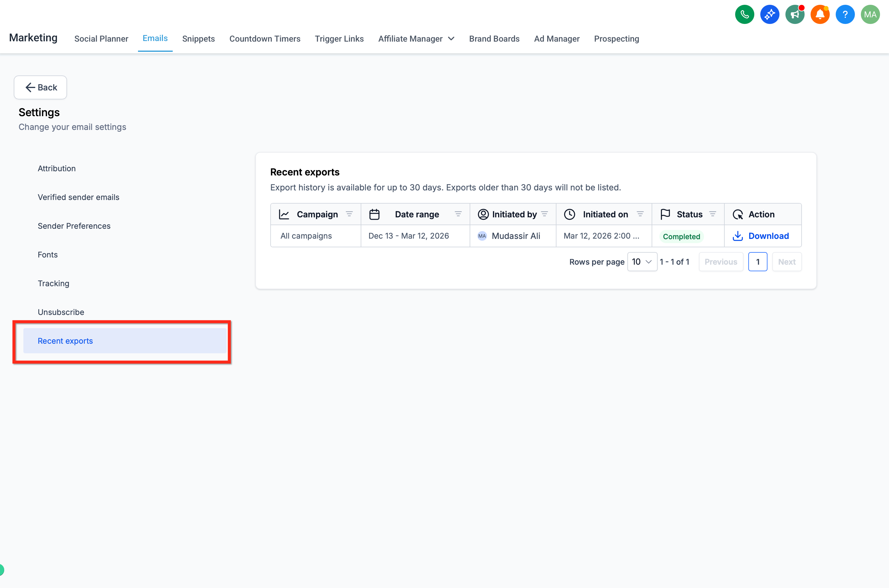Open the blue AI sparkle assistant icon

pos(769,15)
